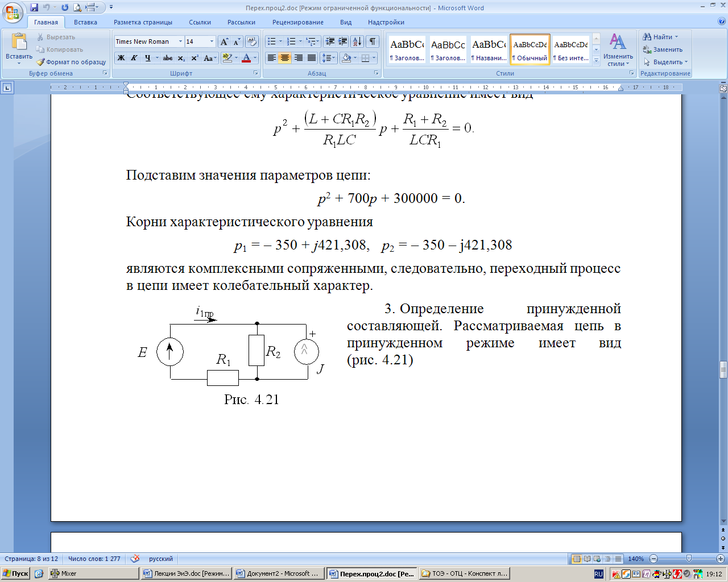Align text left
728x582 pixels.
pyautogui.click(x=272, y=58)
